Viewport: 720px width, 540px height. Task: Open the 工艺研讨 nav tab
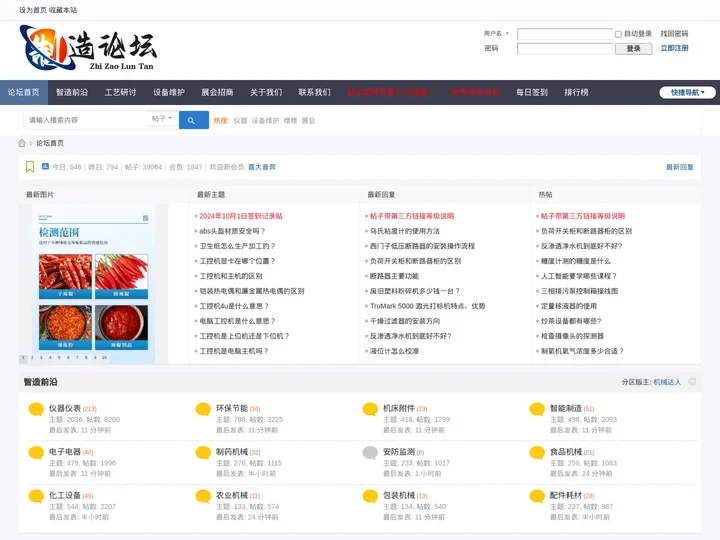click(120, 92)
